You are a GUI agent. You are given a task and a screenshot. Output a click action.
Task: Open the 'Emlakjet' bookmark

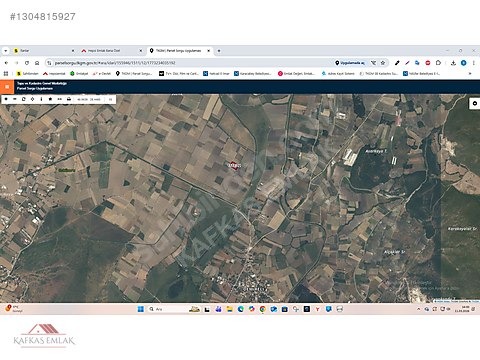coord(79,73)
